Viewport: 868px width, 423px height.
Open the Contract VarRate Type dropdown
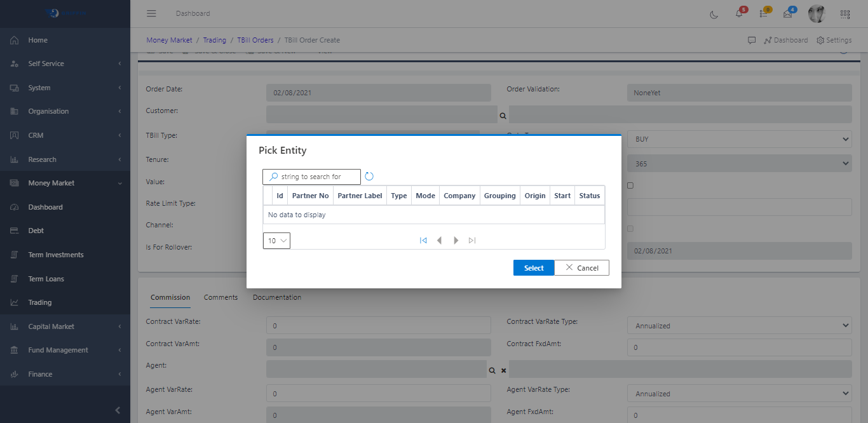tap(739, 326)
